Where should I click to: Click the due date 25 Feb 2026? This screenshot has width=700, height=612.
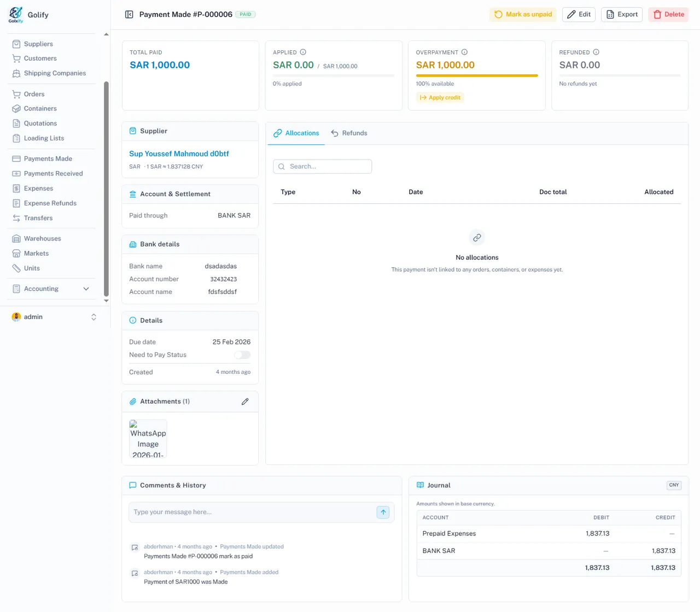(231, 342)
